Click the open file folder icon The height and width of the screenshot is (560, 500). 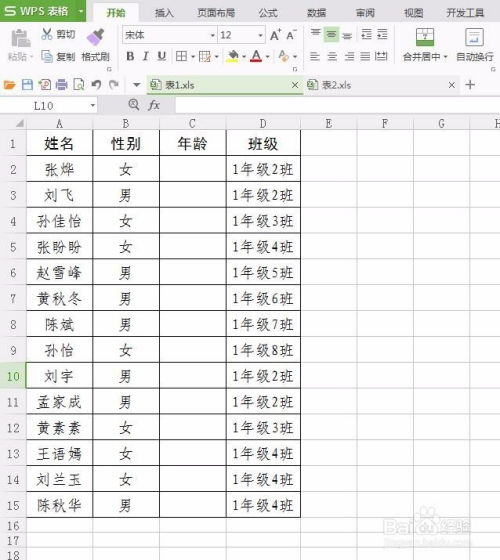point(10,85)
